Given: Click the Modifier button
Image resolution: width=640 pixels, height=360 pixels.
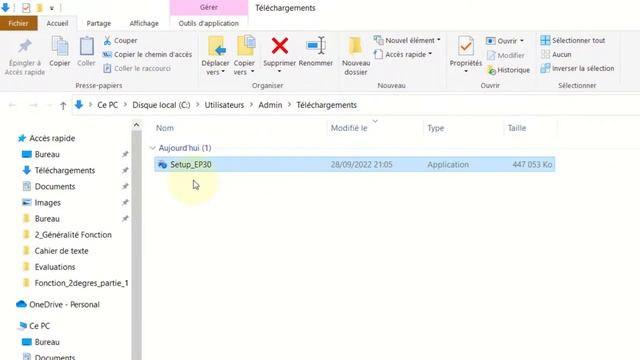Looking at the screenshot, I should (505, 55).
